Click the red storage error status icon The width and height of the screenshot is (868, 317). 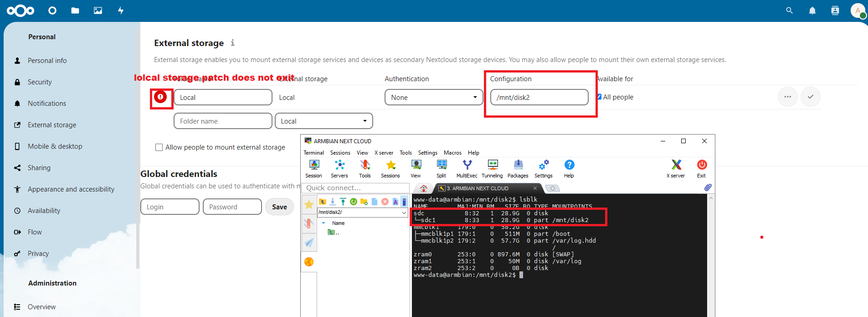coord(160,97)
